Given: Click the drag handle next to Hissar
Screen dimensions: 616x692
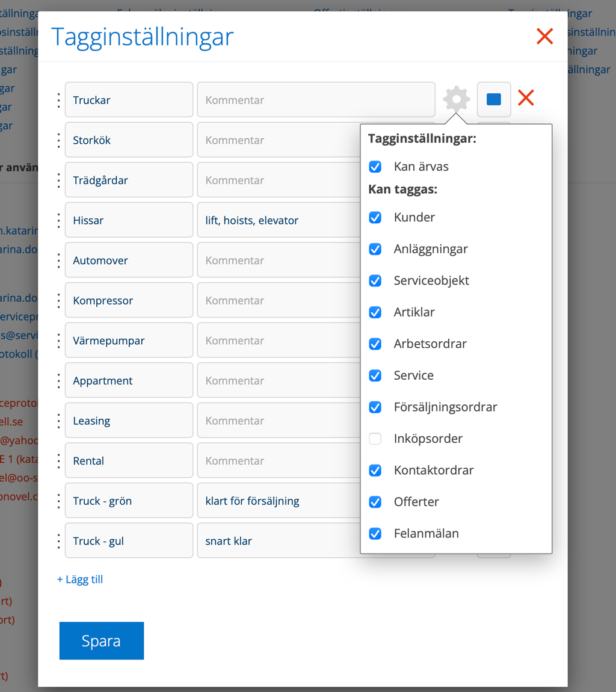Looking at the screenshot, I should [58, 220].
